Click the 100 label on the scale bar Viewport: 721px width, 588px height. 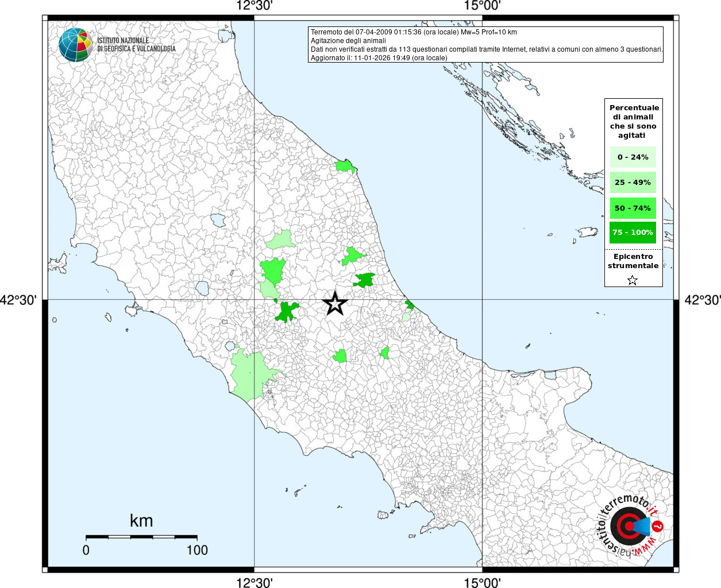[196, 550]
